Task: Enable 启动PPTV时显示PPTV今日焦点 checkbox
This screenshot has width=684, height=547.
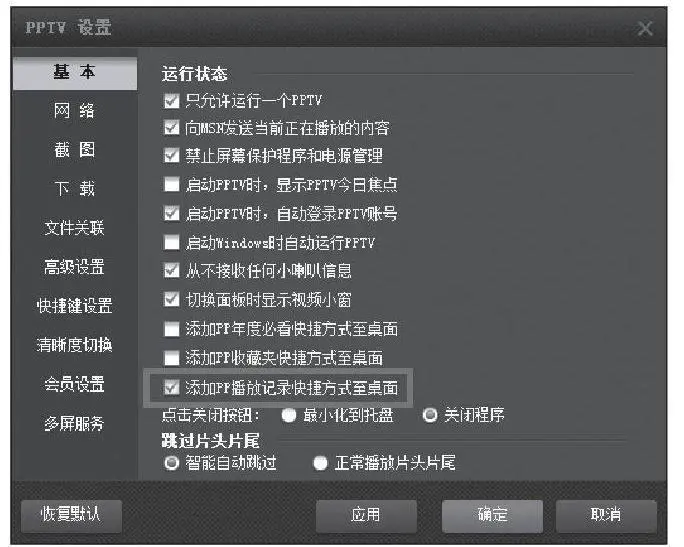Action: (171, 185)
